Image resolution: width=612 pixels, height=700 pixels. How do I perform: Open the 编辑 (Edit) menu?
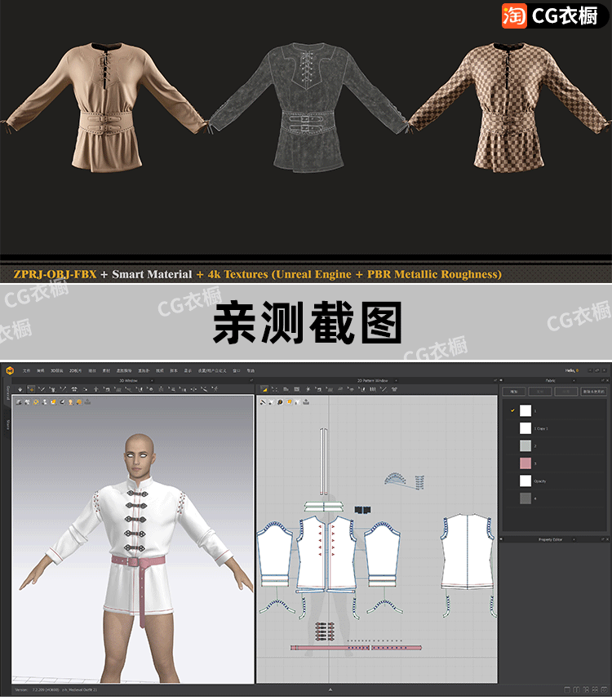pyautogui.click(x=41, y=370)
